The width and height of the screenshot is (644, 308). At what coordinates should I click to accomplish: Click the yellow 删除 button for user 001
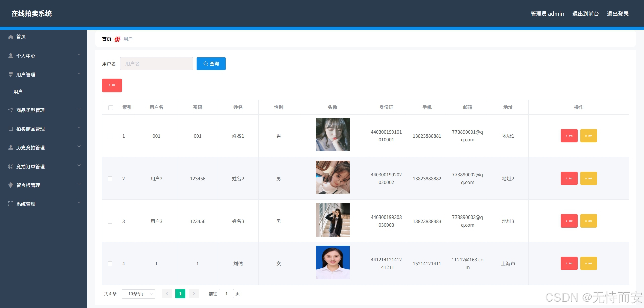click(x=588, y=136)
